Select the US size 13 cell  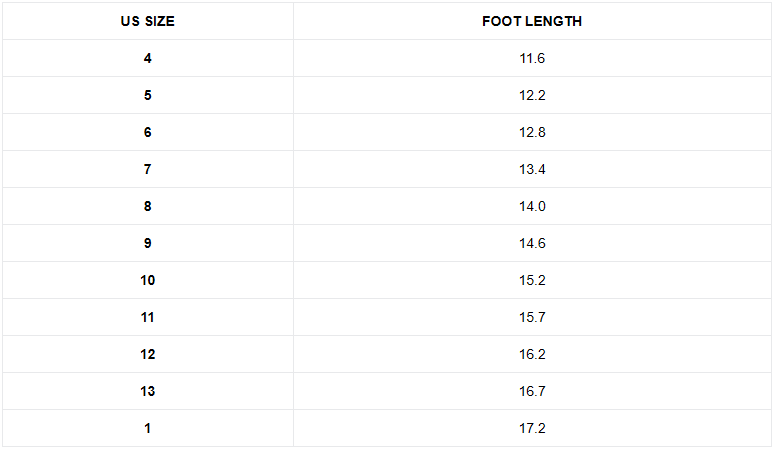coord(147,391)
